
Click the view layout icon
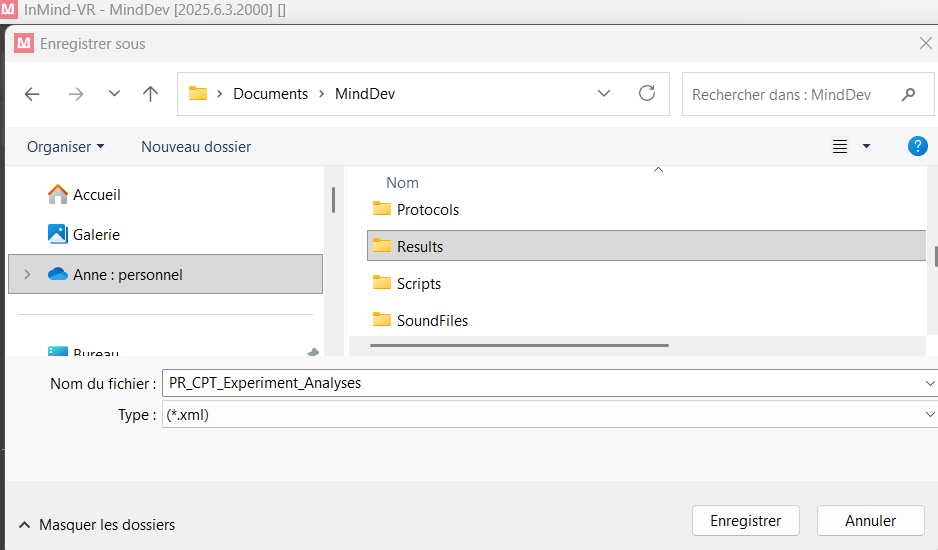[841, 146]
